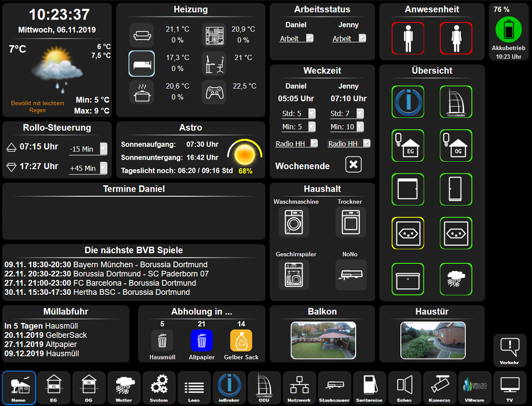Click the green battery Akkubetrieb icon
This screenshot has height=406, width=532.
click(508, 30)
